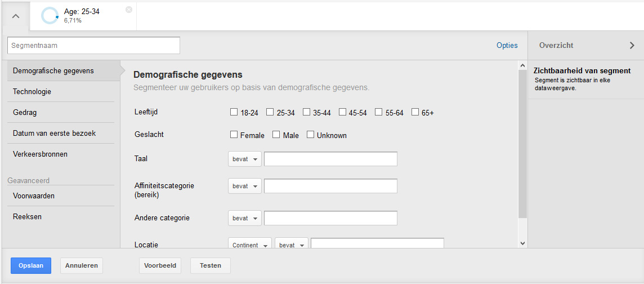Switch to the Technologie section
The image size is (644, 284).
(32, 91)
